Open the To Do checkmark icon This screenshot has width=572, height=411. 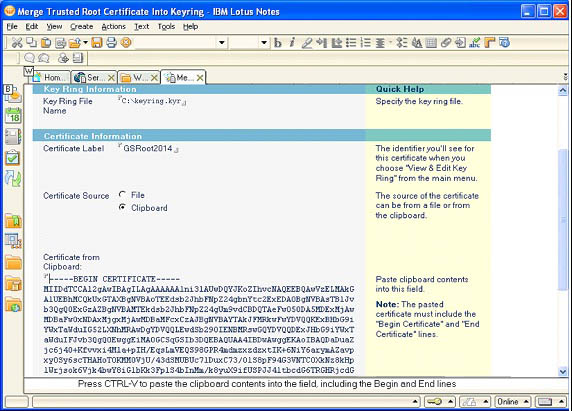(13, 158)
